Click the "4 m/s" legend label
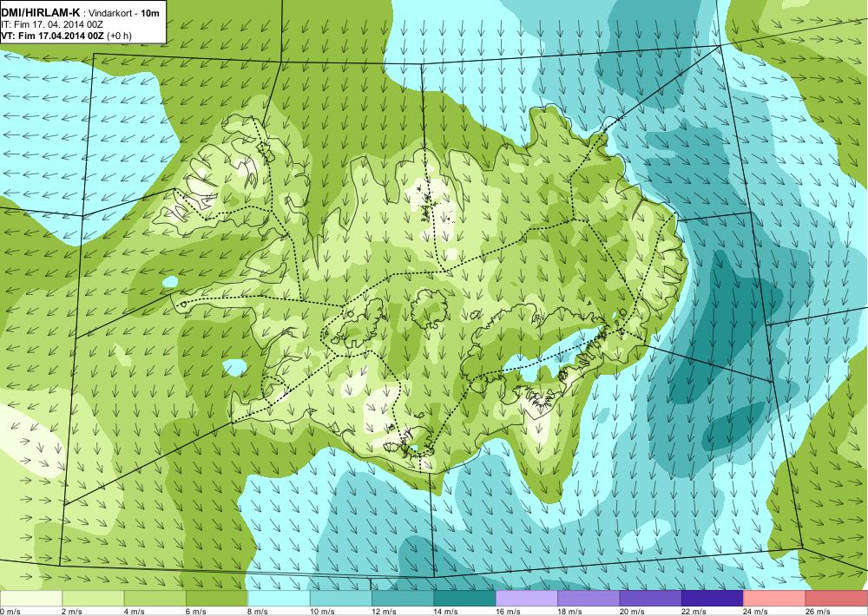 pyautogui.click(x=135, y=612)
